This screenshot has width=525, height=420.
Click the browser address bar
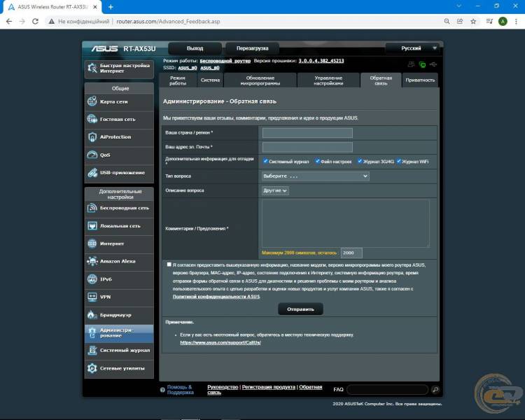click(243, 22)
